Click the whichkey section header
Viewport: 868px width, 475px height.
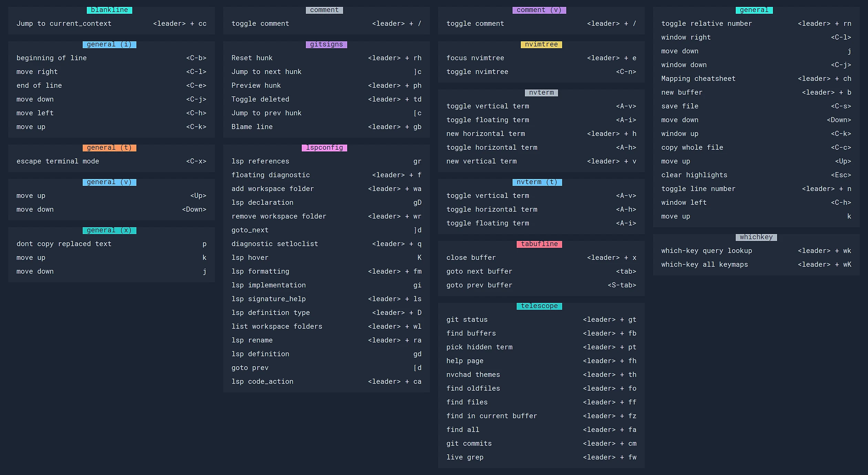[x=756, y=237]
